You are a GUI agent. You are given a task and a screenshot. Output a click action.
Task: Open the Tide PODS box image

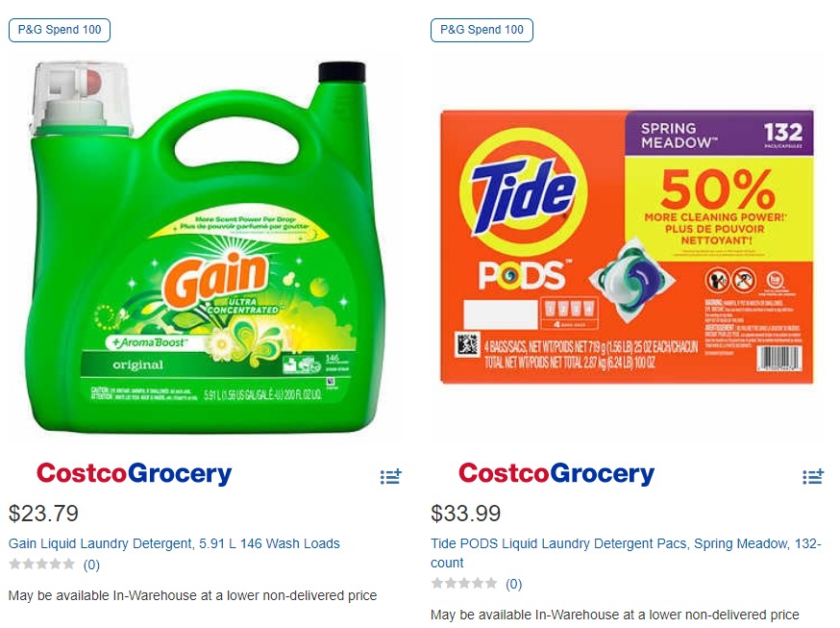(x=627, y=246)
